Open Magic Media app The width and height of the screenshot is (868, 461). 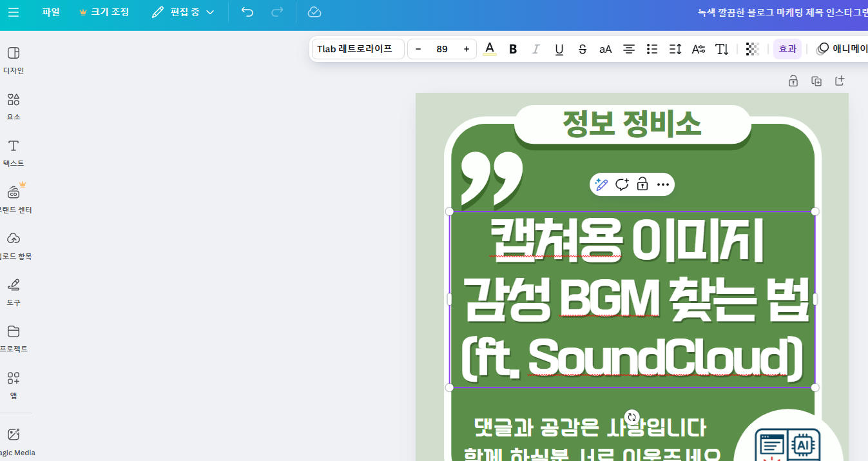click(14, 442)
